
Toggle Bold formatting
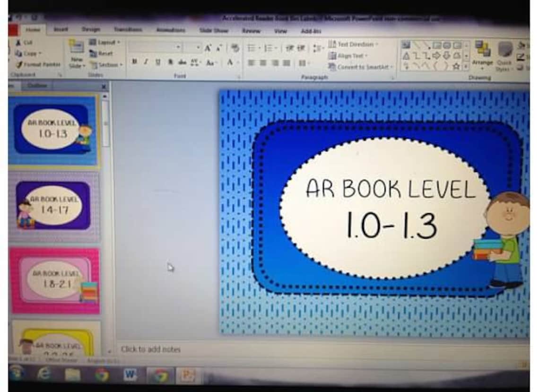coord(134,61)
